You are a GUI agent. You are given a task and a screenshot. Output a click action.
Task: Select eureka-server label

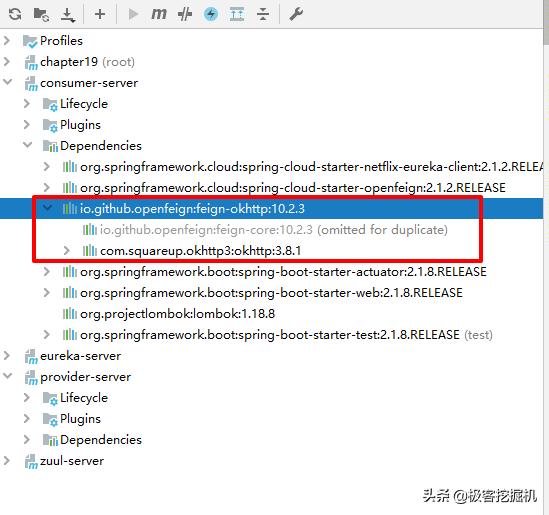coord(81,356)
